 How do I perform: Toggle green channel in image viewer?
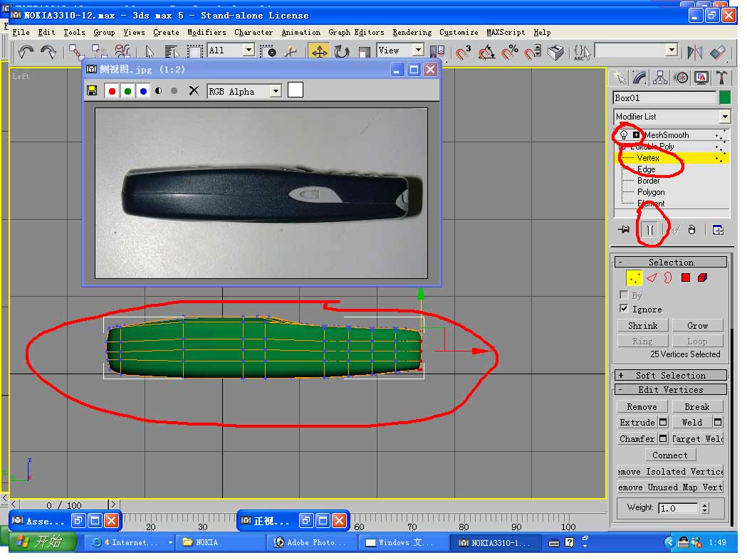pos(127,91)
